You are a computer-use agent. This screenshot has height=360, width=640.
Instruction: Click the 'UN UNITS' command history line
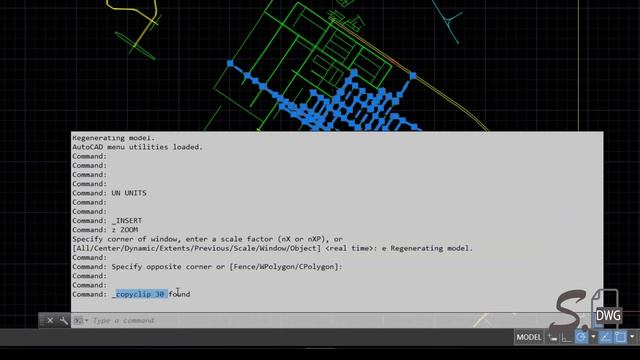coord(109,193)
